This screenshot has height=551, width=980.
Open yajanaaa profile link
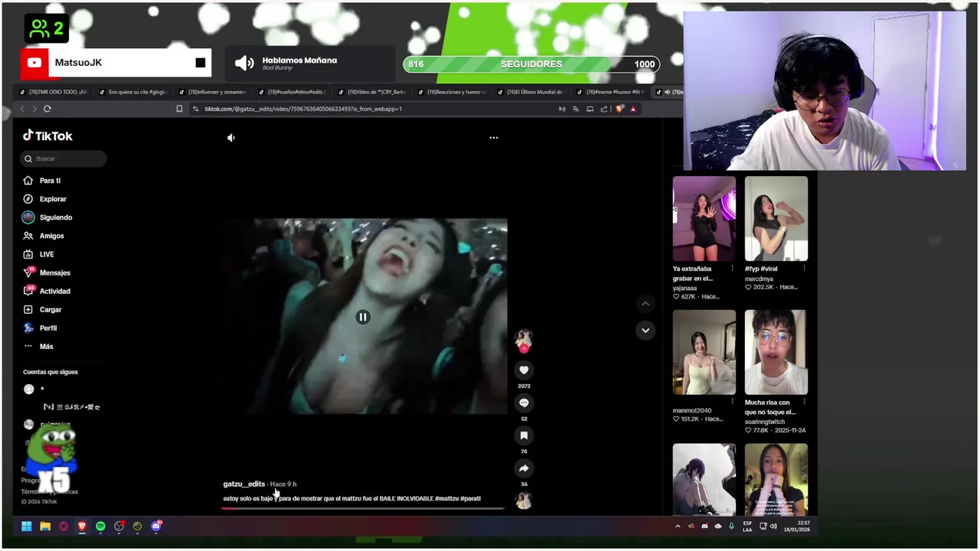684,289
